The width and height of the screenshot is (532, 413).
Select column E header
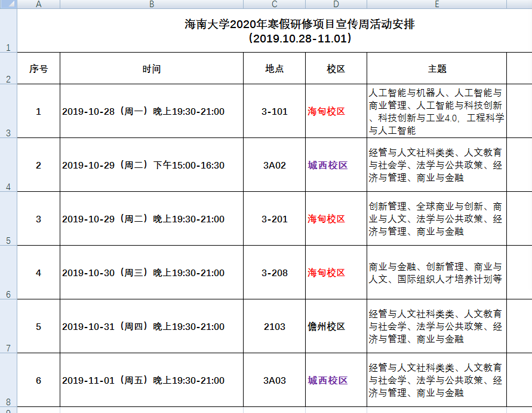point(436,4)
